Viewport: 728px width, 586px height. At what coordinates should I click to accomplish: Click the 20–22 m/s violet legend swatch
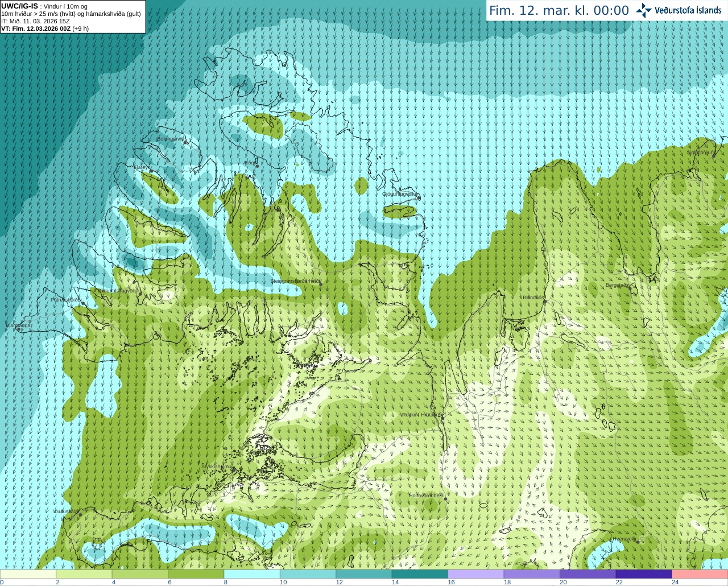588,574
